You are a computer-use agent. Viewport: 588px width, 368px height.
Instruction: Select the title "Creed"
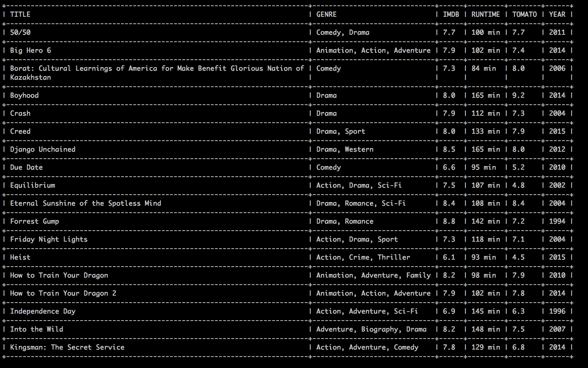pos(20,131)
